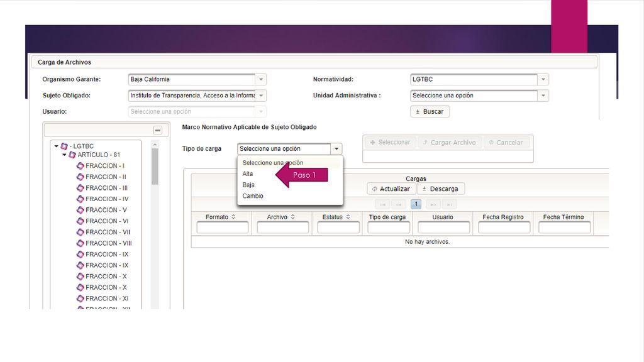
Task: Sort table by Archivo column arrows
Action: (293, 217)
